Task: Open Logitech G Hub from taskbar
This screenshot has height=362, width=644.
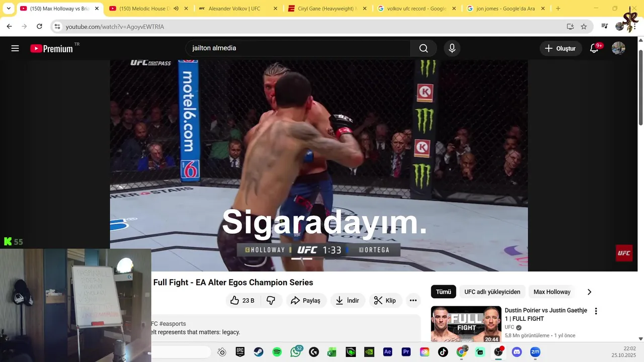Action: click(x=314, y=352)
